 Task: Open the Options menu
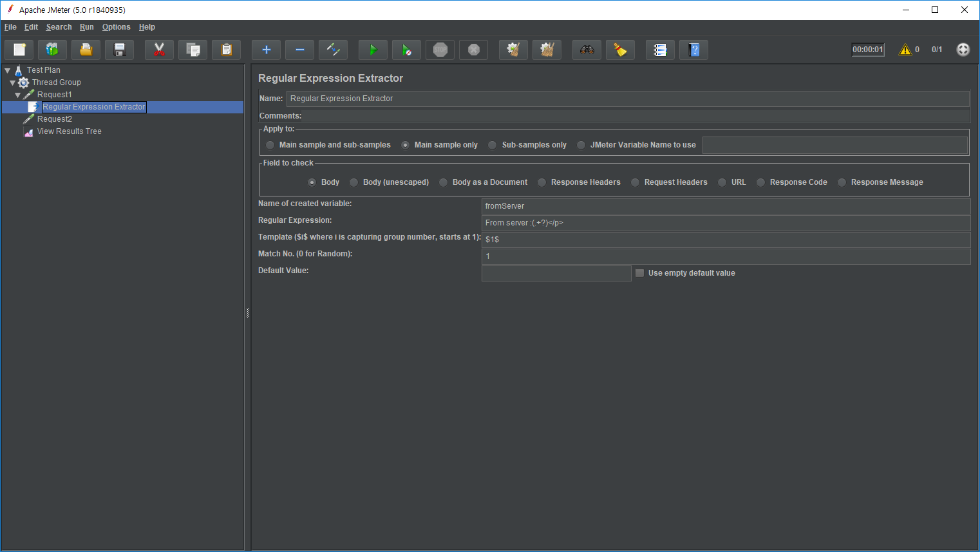point(116,27)
